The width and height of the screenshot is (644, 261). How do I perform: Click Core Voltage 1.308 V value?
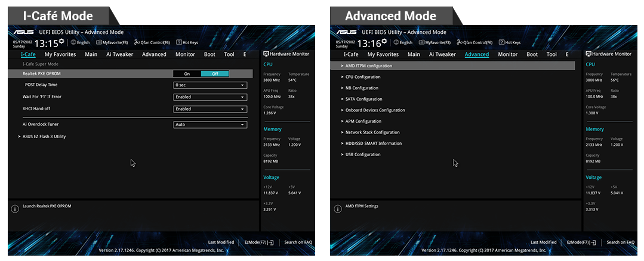pos(592,112)
